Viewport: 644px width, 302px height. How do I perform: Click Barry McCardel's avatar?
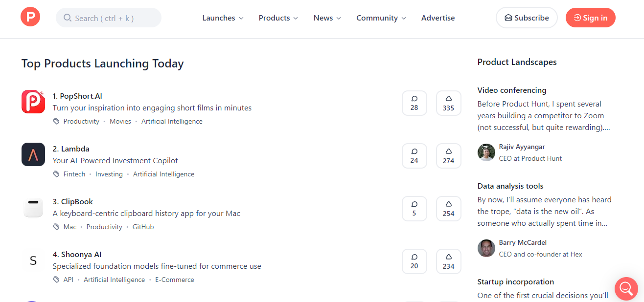486,248
